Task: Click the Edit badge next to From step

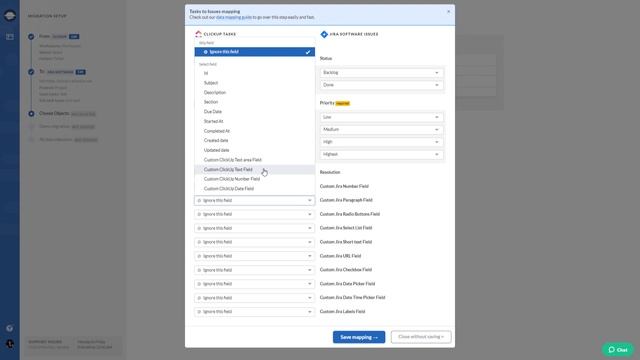Action: 74,37
